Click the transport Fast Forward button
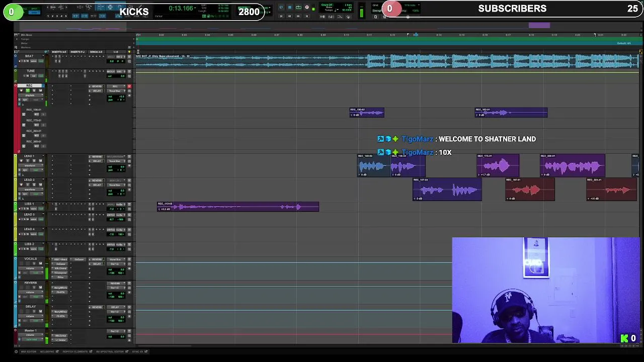 [298, 16]
